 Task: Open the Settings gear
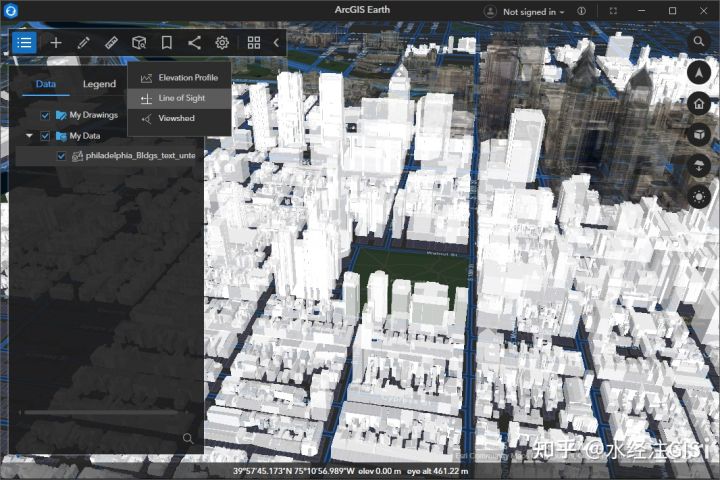pyautogui.click(x=222, y=43)
